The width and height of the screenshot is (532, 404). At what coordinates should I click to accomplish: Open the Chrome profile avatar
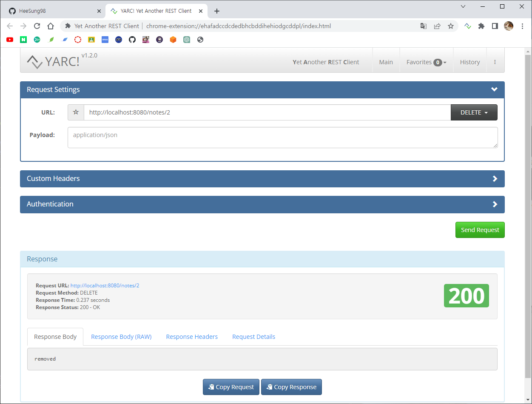click(x=509, y=26)
